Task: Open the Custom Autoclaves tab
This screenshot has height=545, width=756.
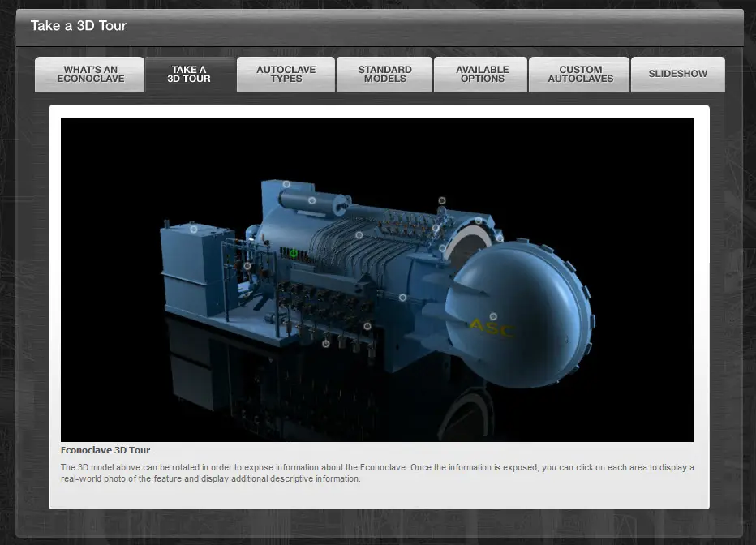Action: pos(579,75)
